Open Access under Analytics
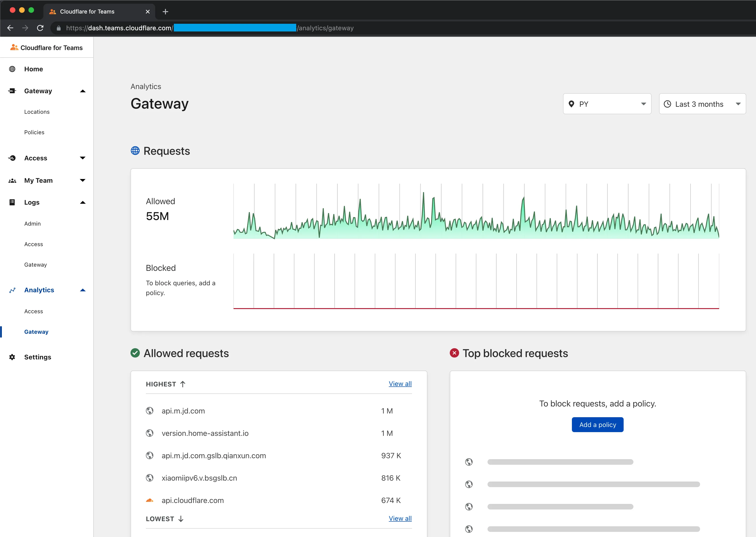 [33, 311]
